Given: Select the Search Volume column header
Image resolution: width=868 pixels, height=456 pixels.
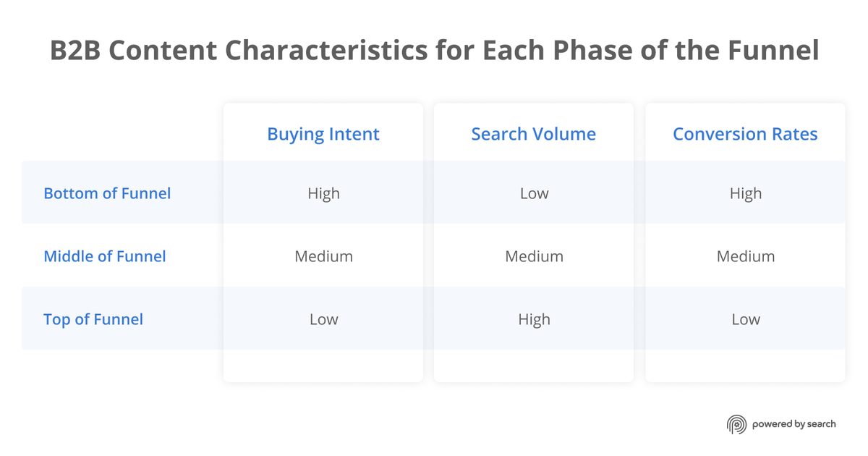Looking at the screenshot, I should pos(534,134).
